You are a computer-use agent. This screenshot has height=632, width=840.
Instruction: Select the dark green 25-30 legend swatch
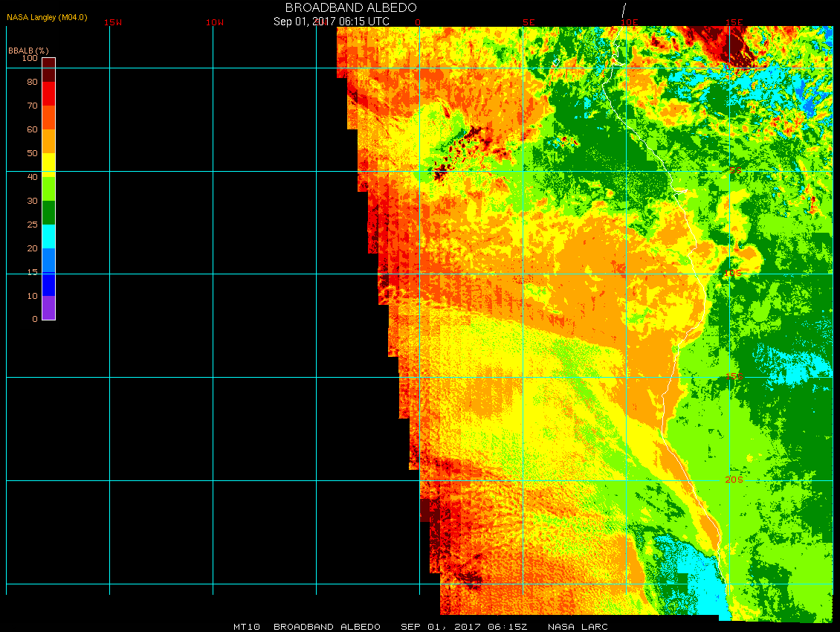(x=49, y=212)
